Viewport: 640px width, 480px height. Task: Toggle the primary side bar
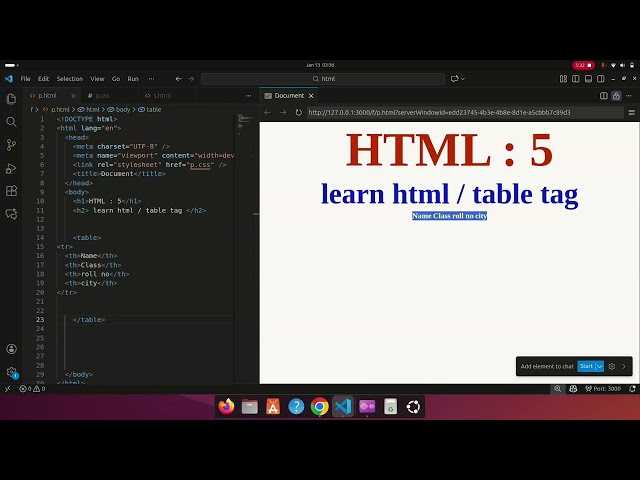point(576,79)
